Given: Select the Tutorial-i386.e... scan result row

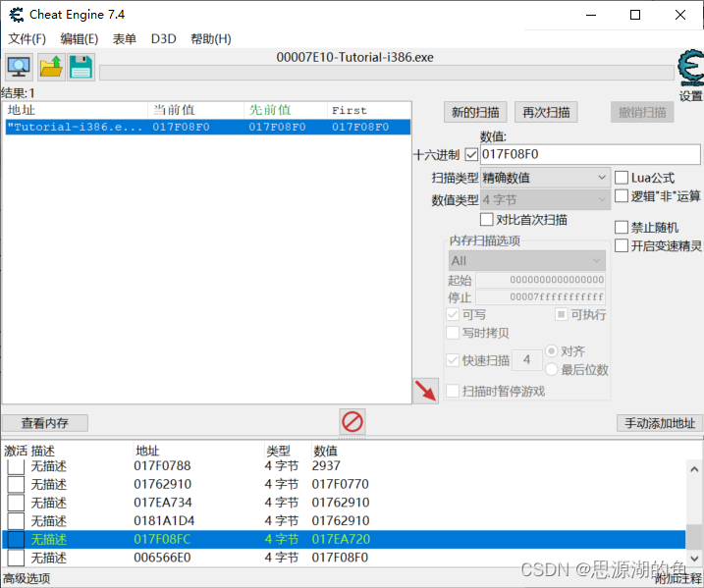Looking at the screenshot, I should point(207,127).
